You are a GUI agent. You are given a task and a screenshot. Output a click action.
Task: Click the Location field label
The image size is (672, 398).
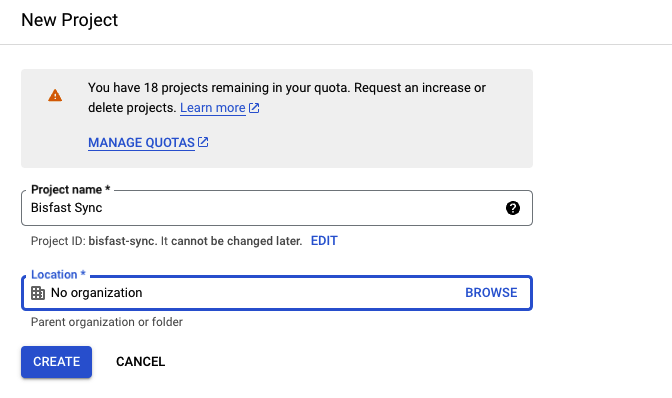[58, 274]
